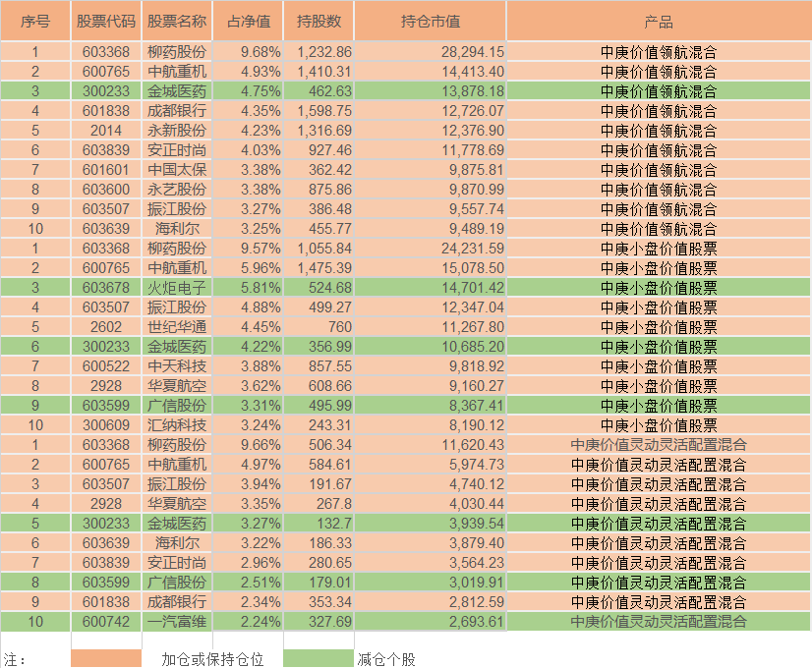Select the shares cell showing 760
Image resolution: width=812 pixels, height=668 pixels.
click(319, 327)
